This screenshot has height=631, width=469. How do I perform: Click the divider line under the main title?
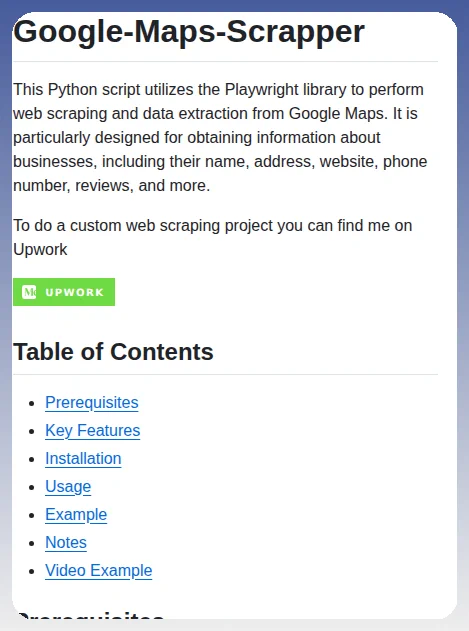(225, 62)
